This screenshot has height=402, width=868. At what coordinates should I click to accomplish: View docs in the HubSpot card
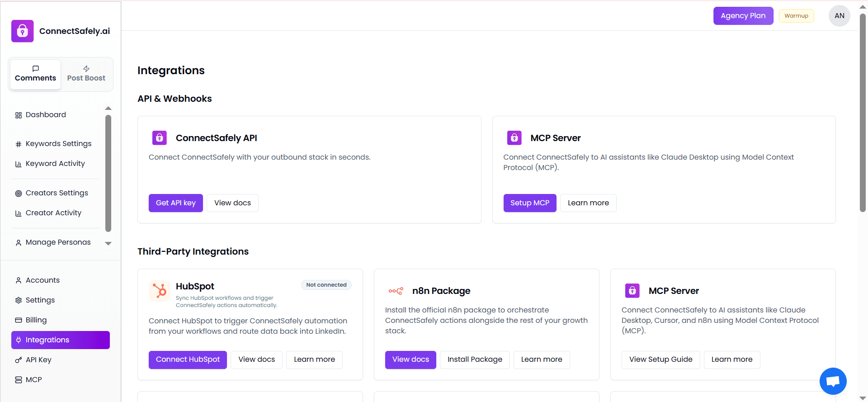click(256, 360)
